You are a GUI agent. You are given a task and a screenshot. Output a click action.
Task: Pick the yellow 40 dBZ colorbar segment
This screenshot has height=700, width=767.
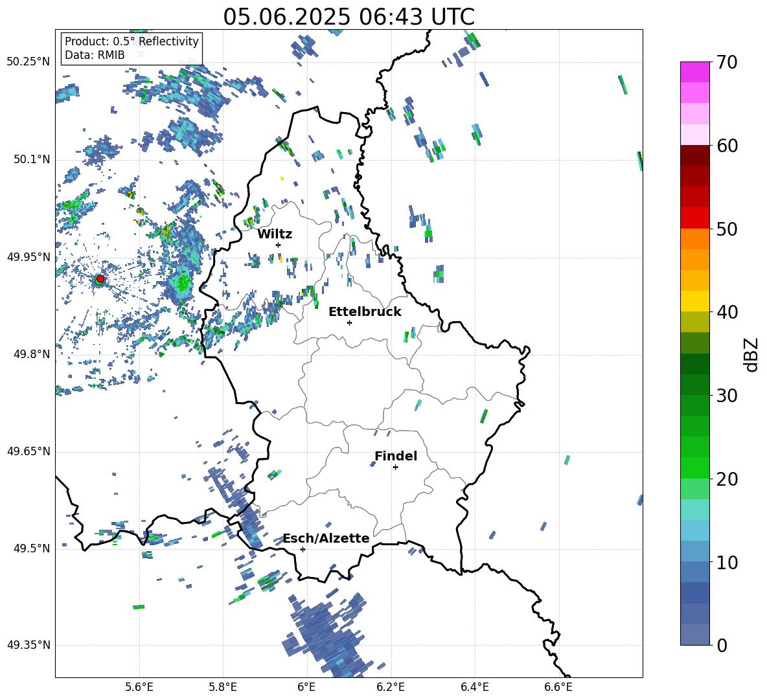click(694, 301)
